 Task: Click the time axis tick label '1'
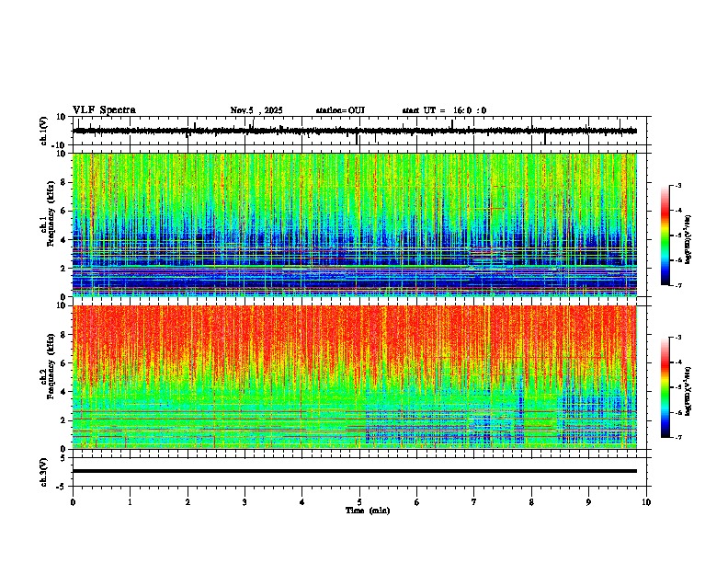coord(130,502)
